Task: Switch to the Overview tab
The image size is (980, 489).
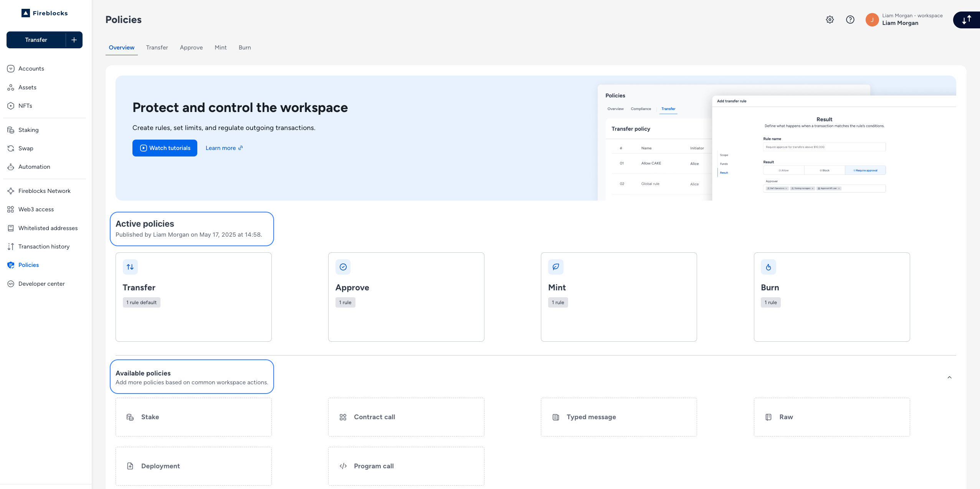Action: point(122,48)
